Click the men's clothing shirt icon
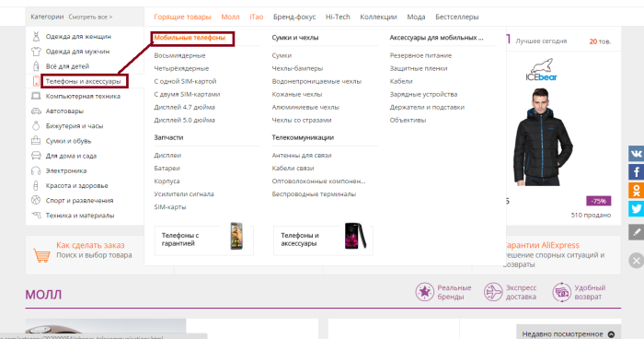This screenshot has width=644, height=339. pyautogui.click(x=36, y=52)
